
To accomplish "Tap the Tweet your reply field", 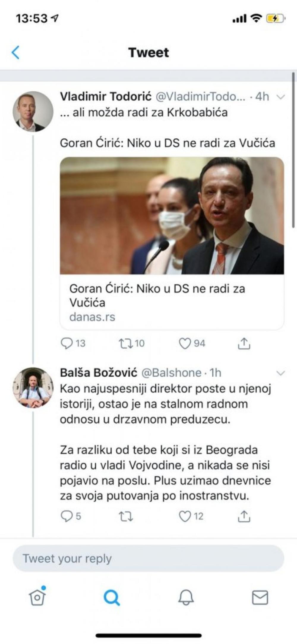I will pos(148,558).
